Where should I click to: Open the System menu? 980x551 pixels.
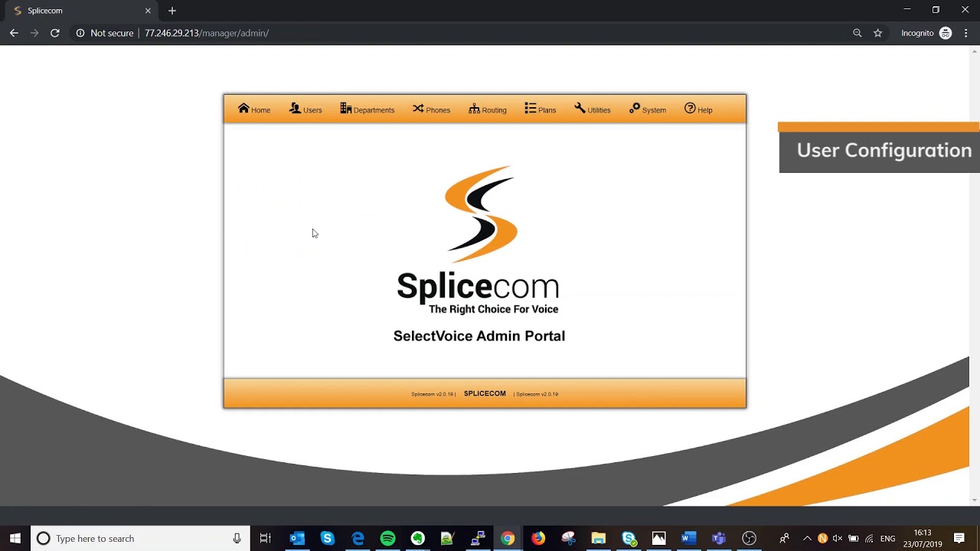click(x=648, y=109)
